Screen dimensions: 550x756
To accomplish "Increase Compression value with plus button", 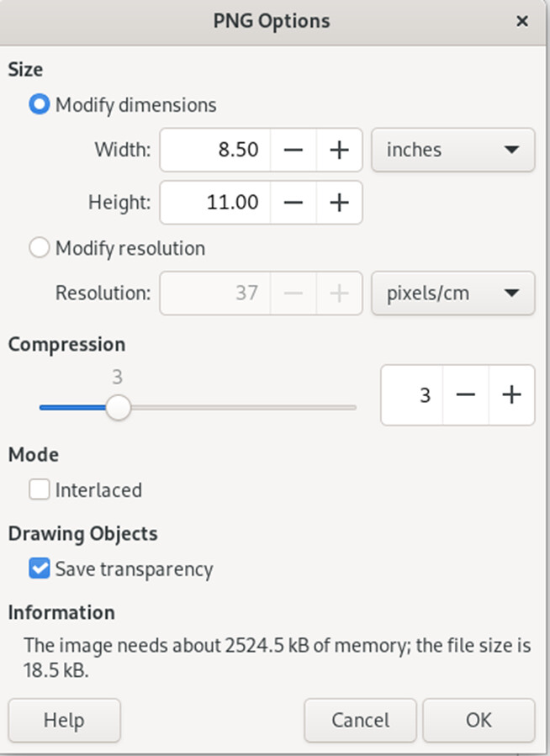I will coord(511,395).
